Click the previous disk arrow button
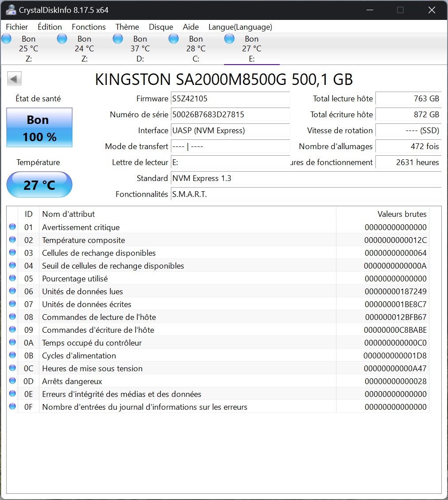Image resolution: width=448 pixels, height=500 pixels. [x=14, y=79]
